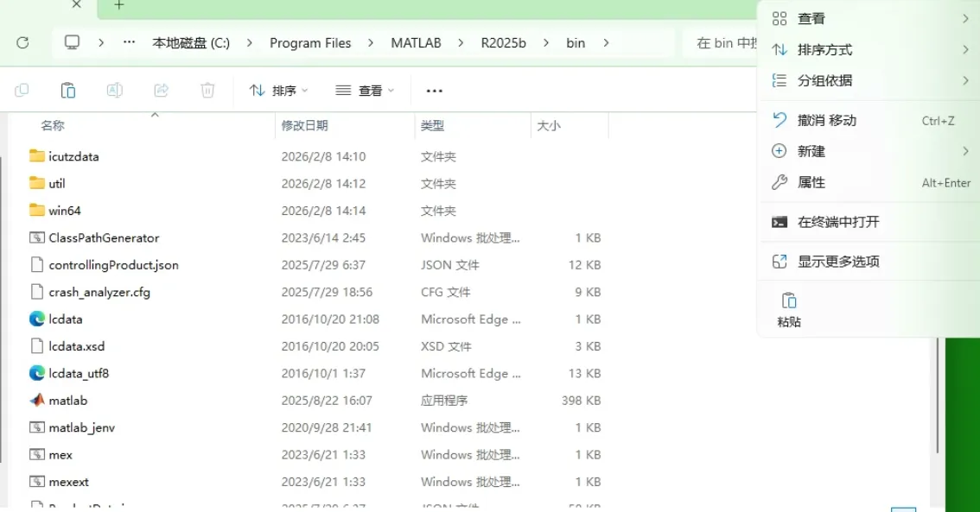Open the 排序 dropdown in toolbar
This screenshot has width=980, height=512.
pyautogui.click(x=279, y=91)
